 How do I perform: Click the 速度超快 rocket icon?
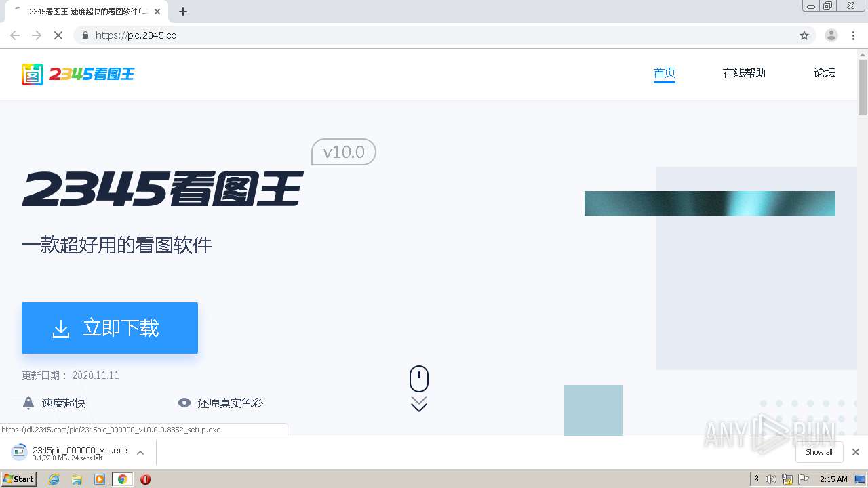click(x=28, y=403)
